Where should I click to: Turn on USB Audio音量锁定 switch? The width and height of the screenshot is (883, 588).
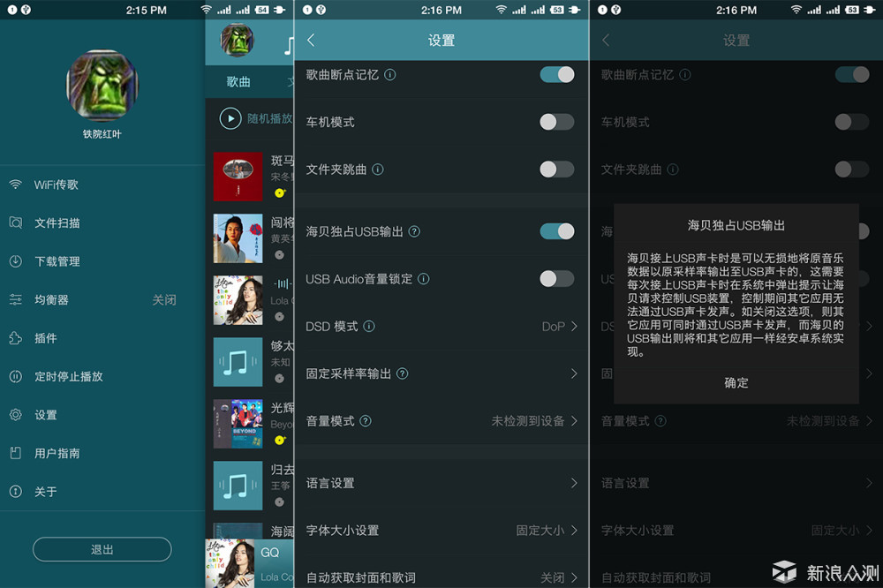point(556,279)
